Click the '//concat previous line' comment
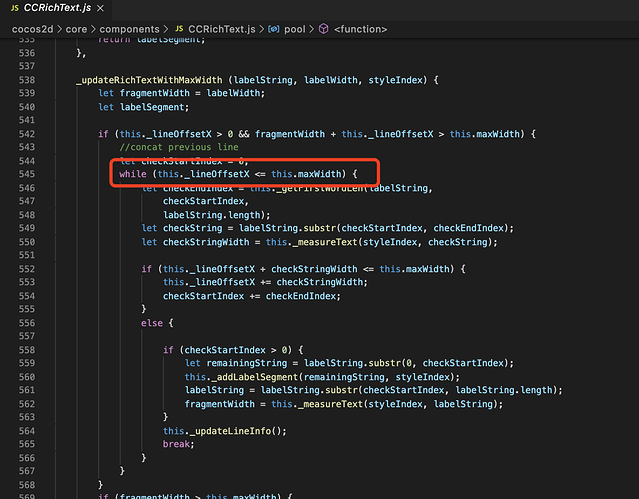Viewport: 639px width, 499px height. point(179,147)
